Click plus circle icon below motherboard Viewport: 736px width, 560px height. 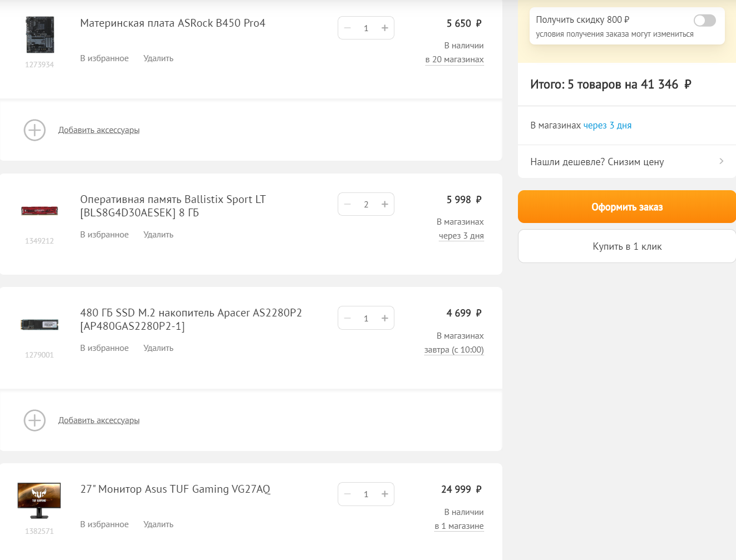34,130
